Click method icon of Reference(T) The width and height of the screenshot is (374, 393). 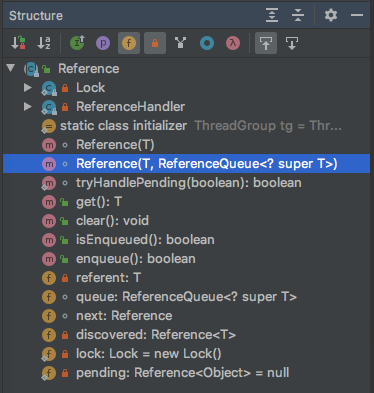click(x=49, y=145)
